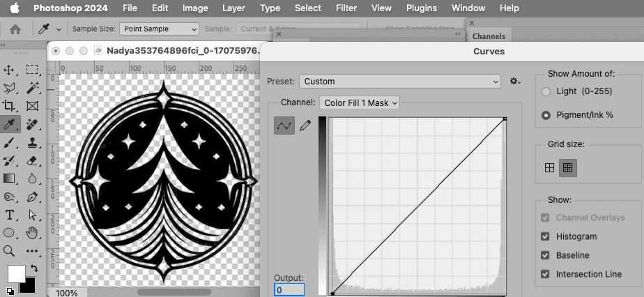The width and height of the screenshot is (644, 297).
Task: Open the Edit menu
Action: [160, 8]
